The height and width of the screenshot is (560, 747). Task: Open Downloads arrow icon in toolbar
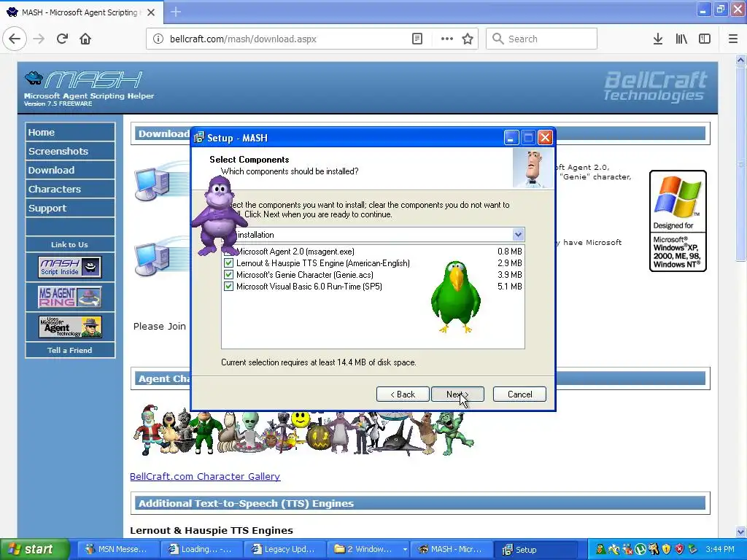pyautogui.click(x=658, y=39)
